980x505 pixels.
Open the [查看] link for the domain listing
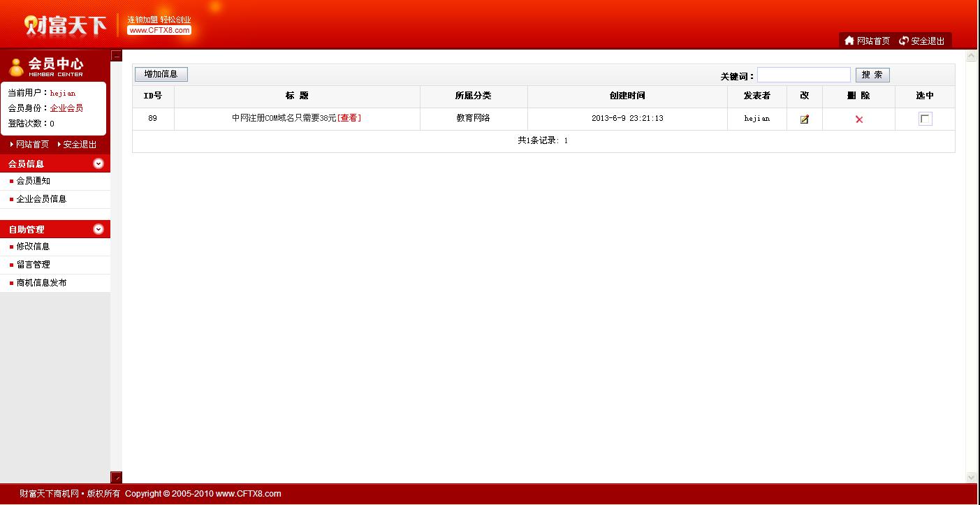[x=349, y=117]
